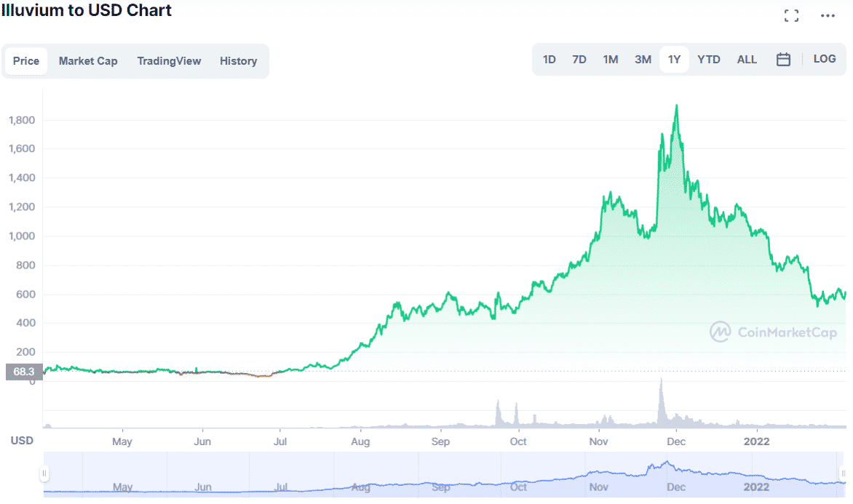Select the 1M time range

pyautogui.click(x=611, y=59)
